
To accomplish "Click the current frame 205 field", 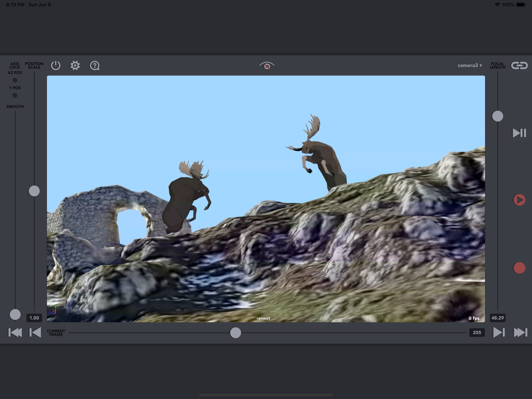I will tap(477, 332).
